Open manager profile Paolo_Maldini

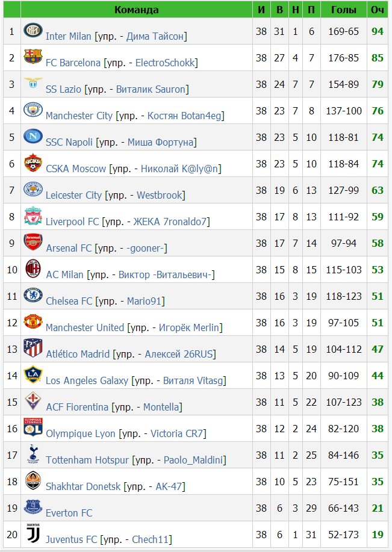point(193,460)
